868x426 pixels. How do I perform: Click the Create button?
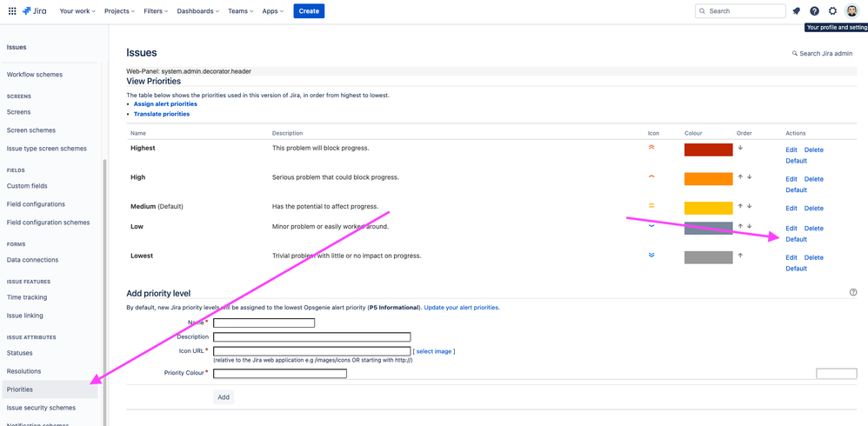(309, 11)
